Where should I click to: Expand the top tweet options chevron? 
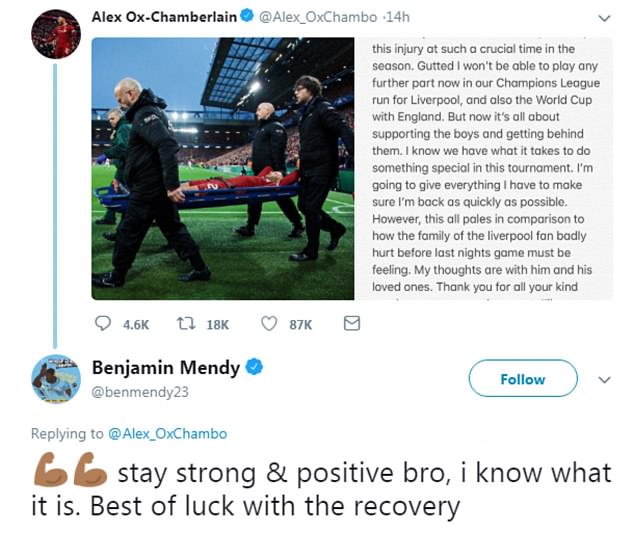point(604,17)
